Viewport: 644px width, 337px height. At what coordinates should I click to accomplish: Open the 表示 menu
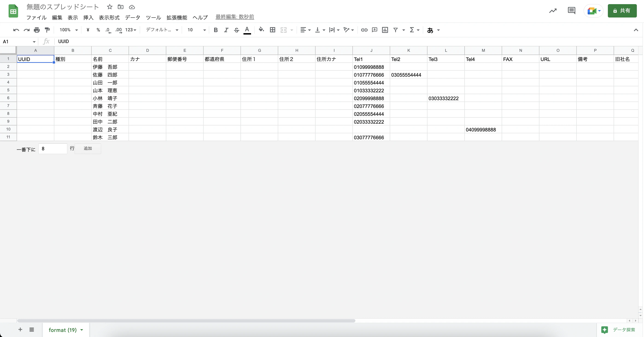click(x=73, y=17)
